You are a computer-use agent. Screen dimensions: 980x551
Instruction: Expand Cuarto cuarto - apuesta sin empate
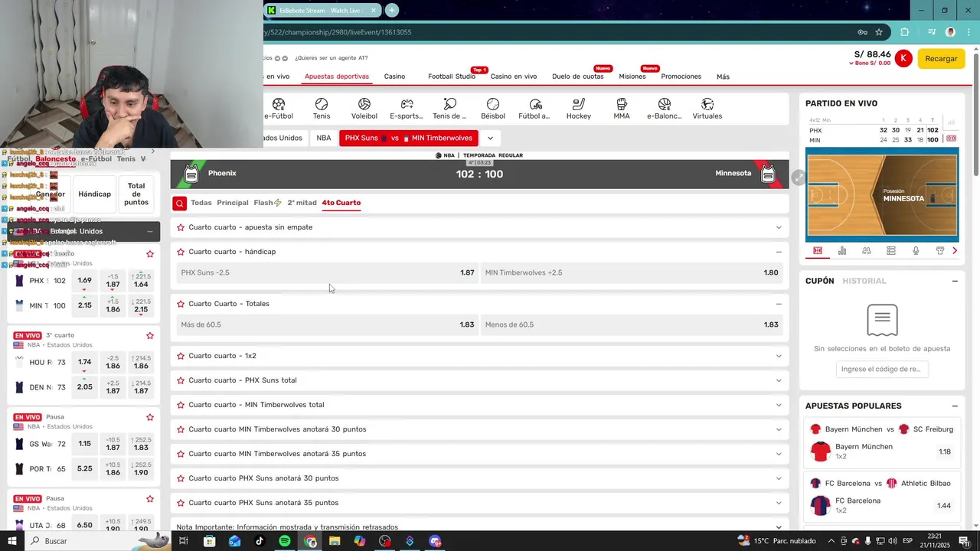pos(779,227)
